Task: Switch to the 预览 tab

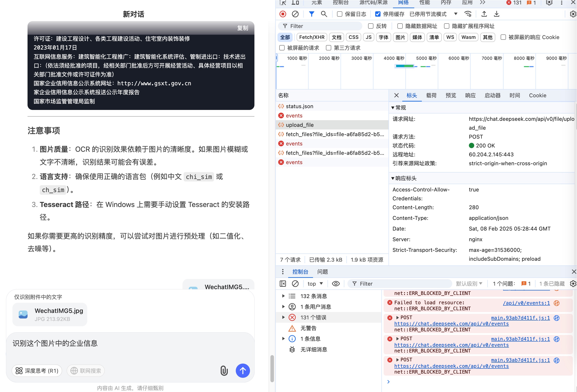Action: (x=451, y=96)
